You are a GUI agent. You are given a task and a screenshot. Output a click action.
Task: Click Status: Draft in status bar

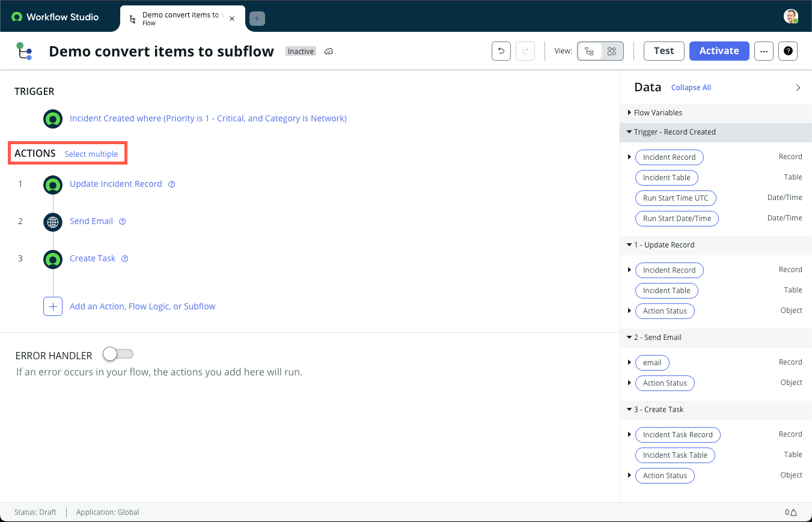[x=35, y=512]
